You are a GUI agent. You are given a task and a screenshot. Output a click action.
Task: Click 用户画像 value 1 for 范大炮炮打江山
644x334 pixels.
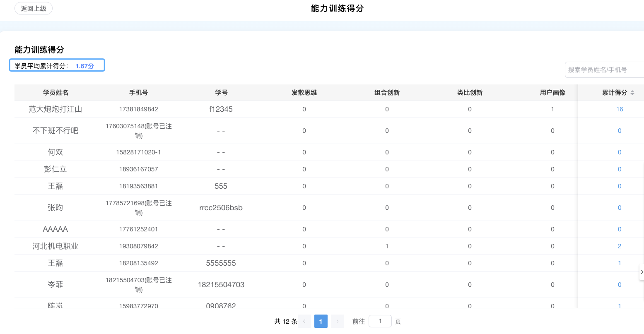click(552, 109)
